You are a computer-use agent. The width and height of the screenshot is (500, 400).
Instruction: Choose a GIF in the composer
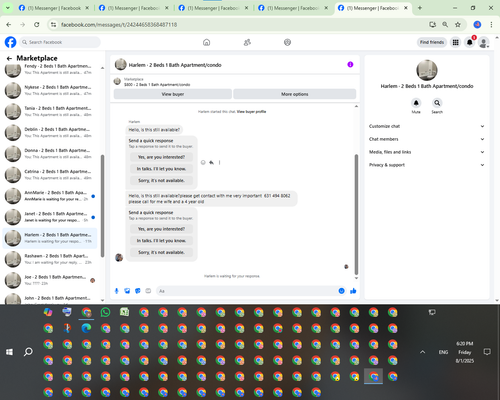coord(148,291)
